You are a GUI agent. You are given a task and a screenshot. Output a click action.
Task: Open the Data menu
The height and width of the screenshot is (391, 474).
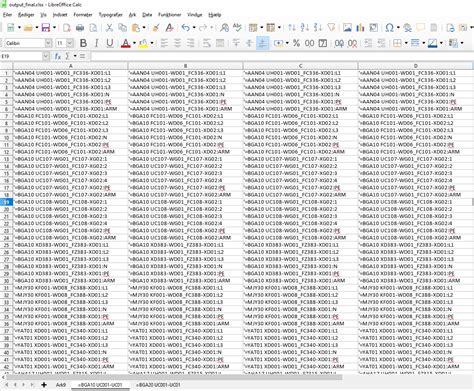[147, 15]
